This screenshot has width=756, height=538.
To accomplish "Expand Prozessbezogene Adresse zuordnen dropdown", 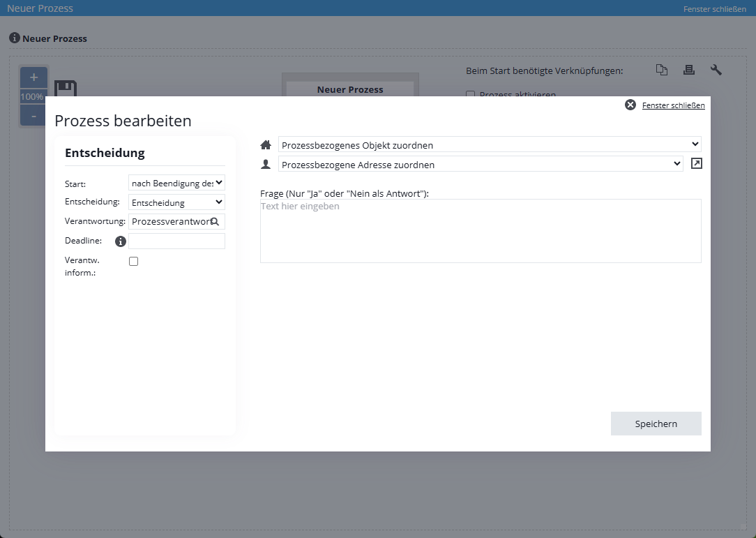I will [480, 164].
